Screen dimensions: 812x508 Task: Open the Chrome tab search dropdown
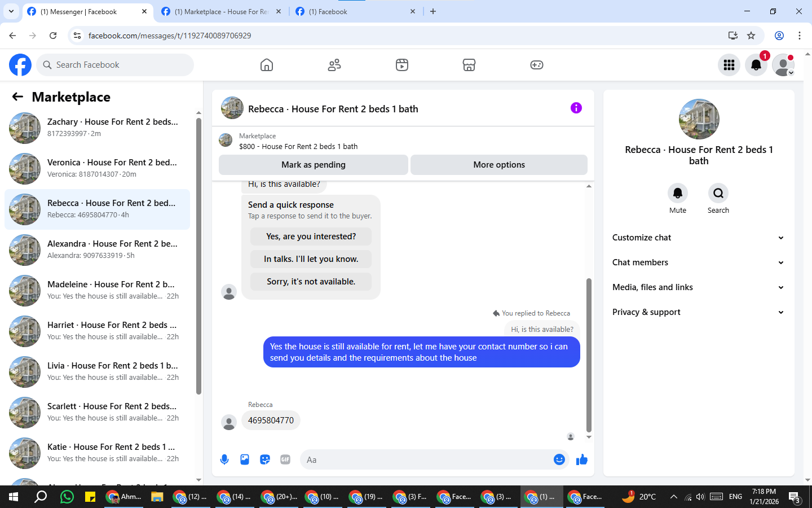coord(11,11)
